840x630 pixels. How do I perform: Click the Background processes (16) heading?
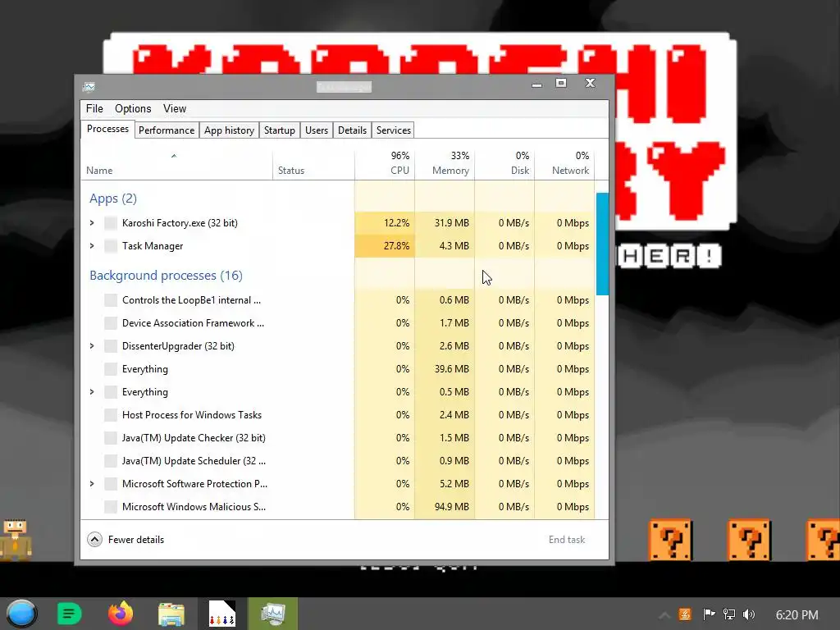coord(166,276)
